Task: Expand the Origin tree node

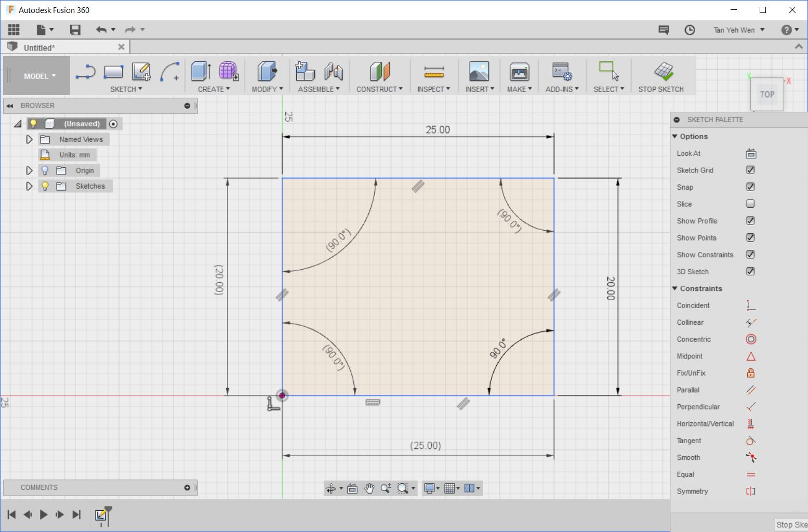Action: (30, 170)
